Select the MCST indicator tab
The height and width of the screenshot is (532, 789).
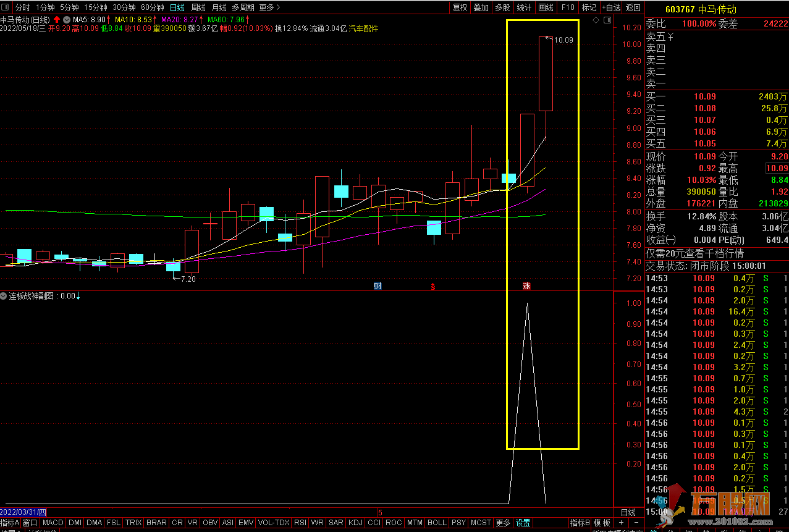481,523
